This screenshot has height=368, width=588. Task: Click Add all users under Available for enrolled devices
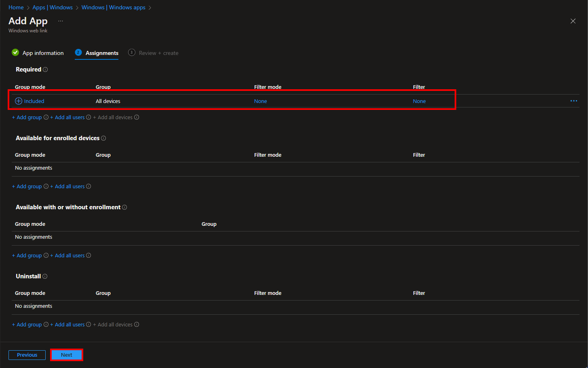pos(67,186)
